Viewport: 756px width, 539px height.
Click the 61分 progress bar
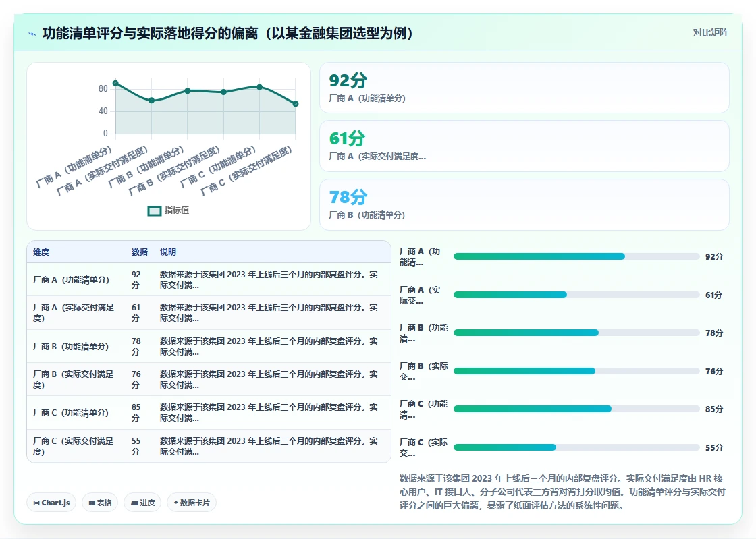tap(576, 295)
